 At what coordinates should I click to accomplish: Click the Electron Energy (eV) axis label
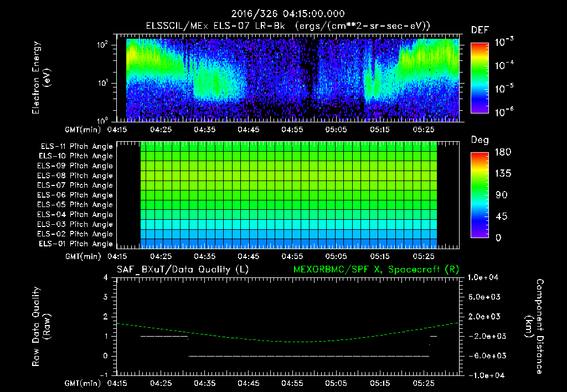(x=41, y=78)
